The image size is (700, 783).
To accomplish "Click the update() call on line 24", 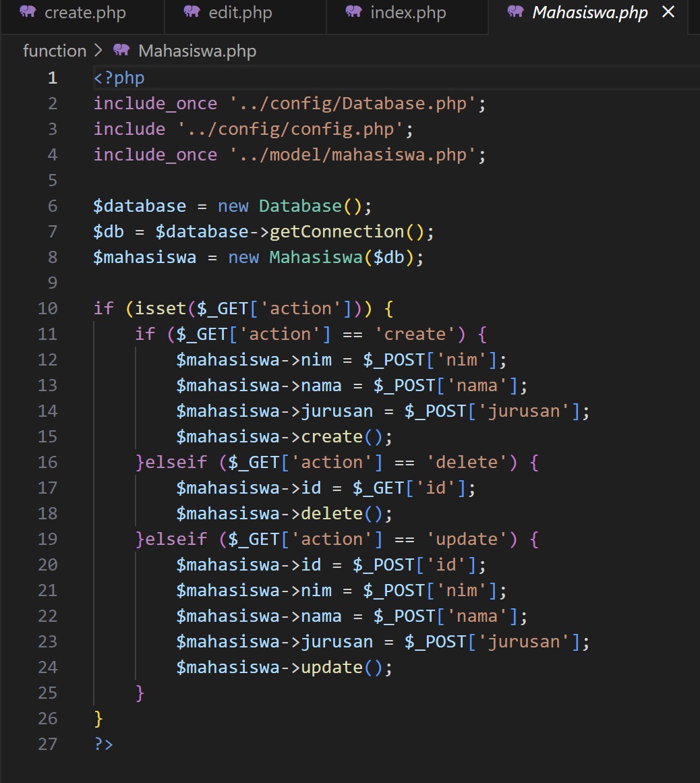I will [332, 668].
